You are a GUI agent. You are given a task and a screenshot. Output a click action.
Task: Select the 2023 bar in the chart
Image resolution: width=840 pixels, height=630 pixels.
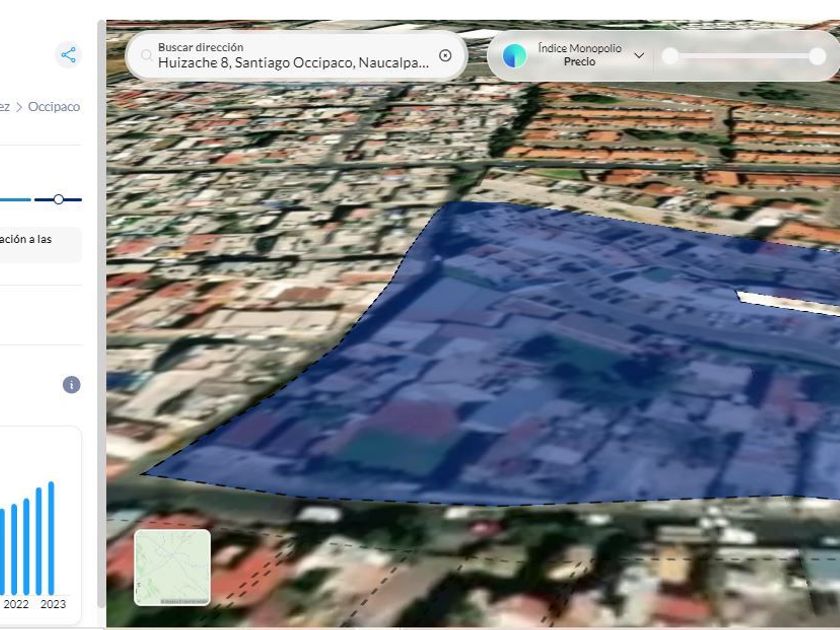pyautogui.click(x=51, y=538)
